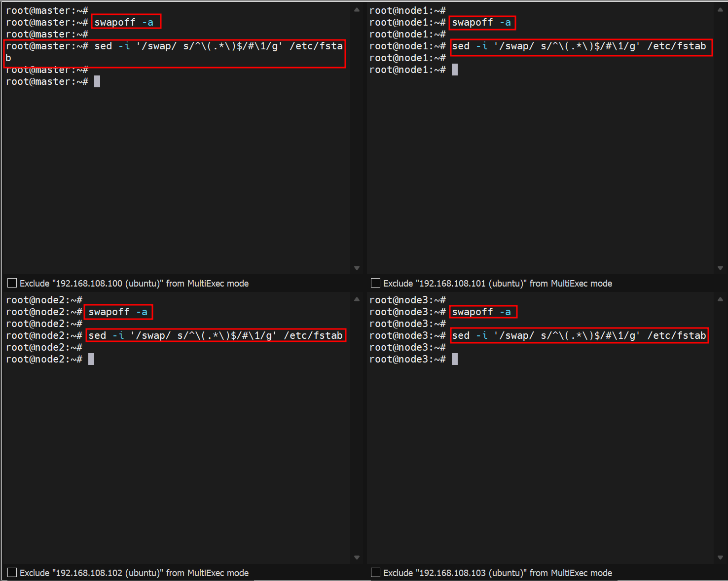Viewport: 728px width, 581px height.
Task: Click the node3 pane scroll-down arrow
Action: click(x=720, y=557)
